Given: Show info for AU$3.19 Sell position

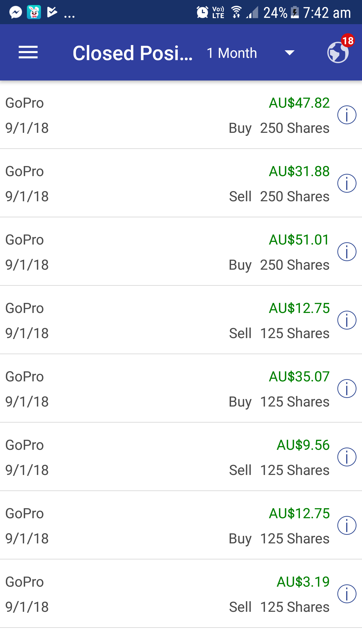Looking at the screenshot, I should 347,594.
